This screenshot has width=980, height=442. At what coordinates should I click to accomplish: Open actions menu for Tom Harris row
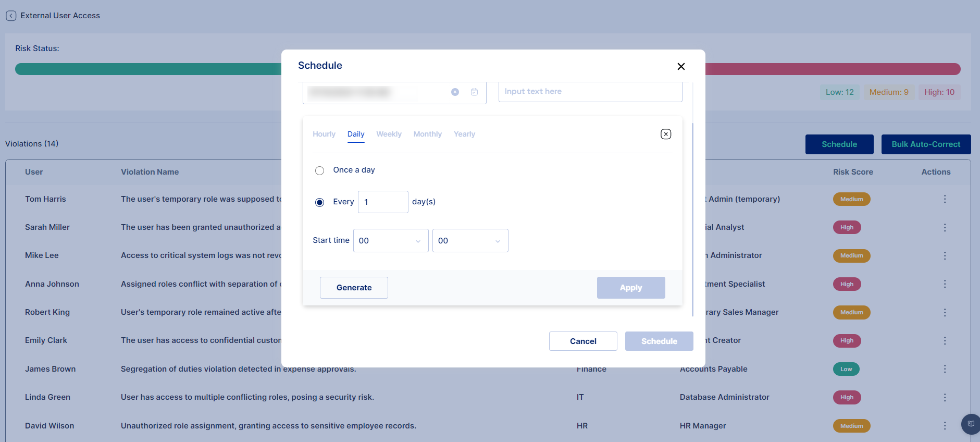pos(944,199)
